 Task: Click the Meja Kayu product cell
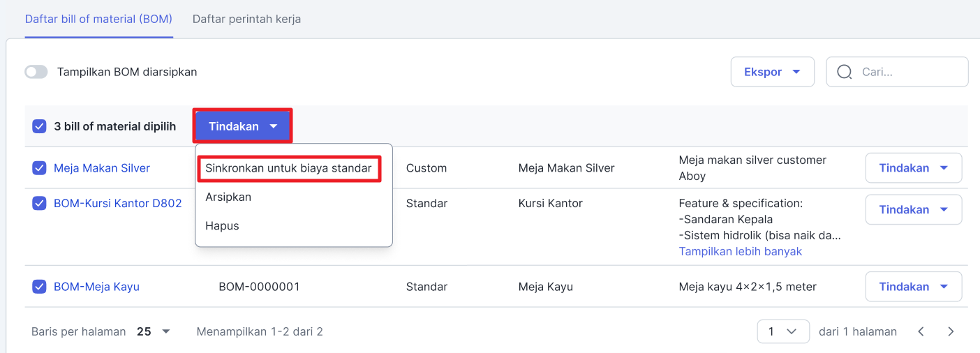tap(546, 287)
